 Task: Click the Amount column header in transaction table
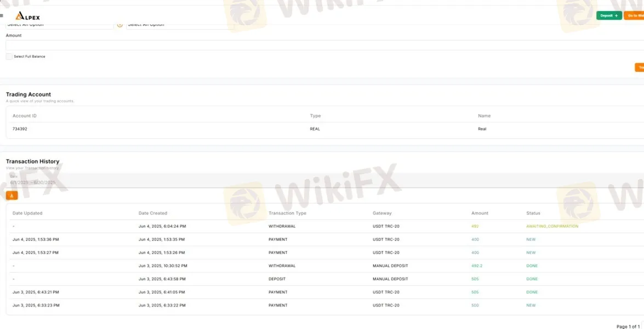(480, 213)
